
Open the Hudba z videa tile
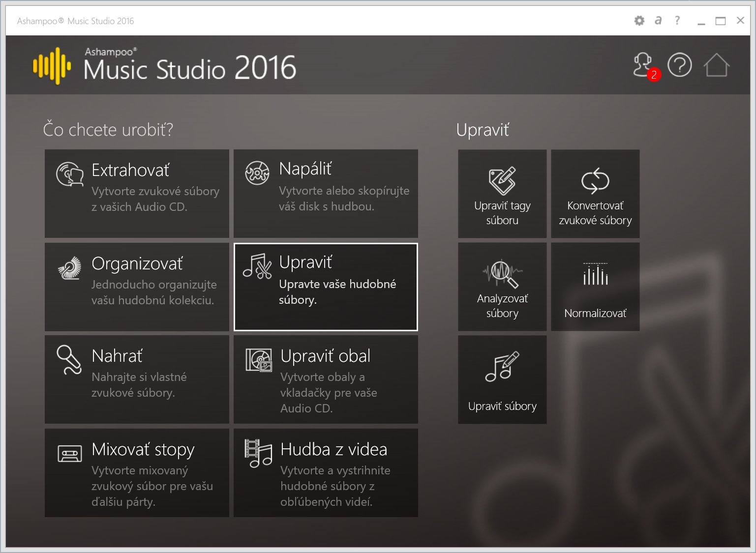(x=326, y=472)
